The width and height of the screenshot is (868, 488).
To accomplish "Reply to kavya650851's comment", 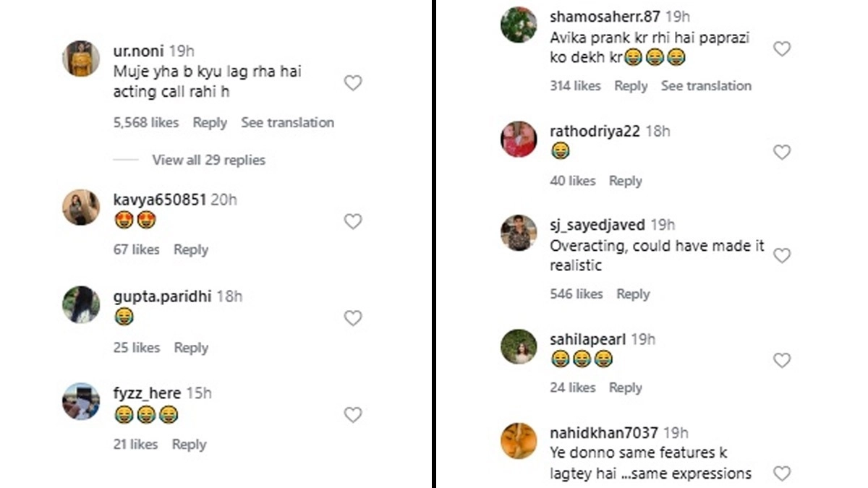I will (x=191, y=250).
